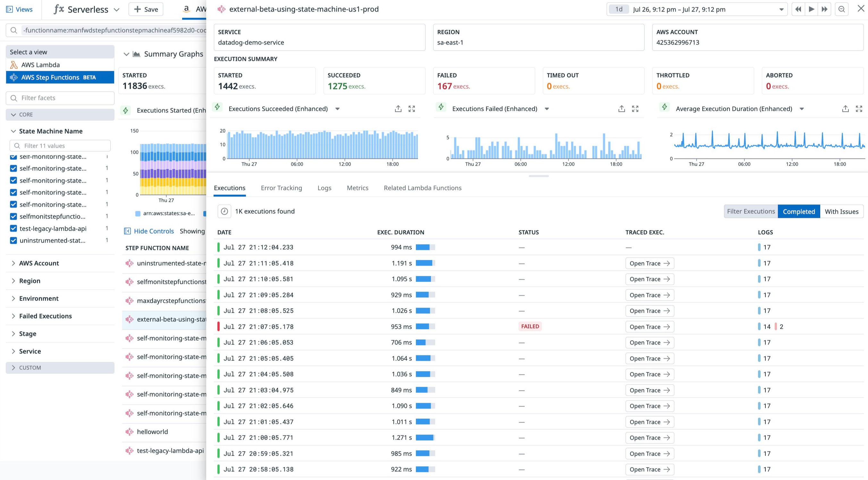Filter executions With Issues
Screen dimensions: 868x480
pos(841,211)
